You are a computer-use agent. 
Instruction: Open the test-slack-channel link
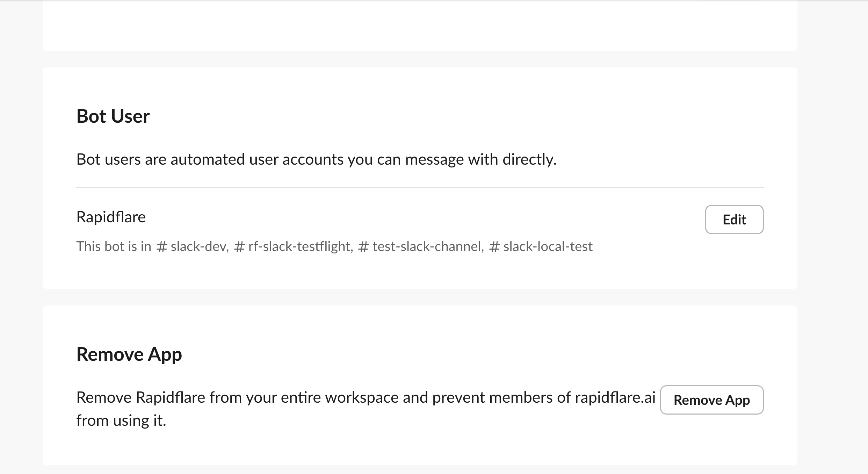click(x=426, y=246)
